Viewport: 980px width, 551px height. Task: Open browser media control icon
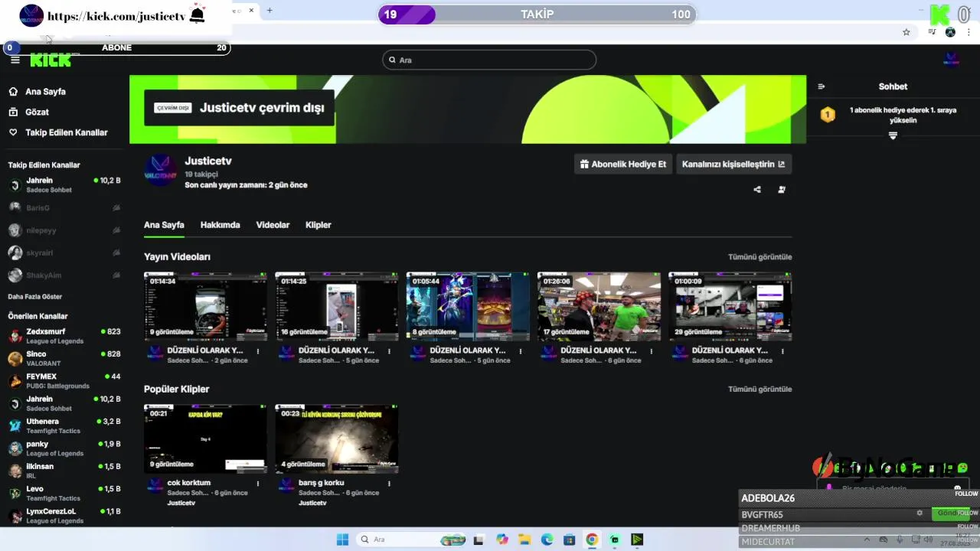(932, 32)
